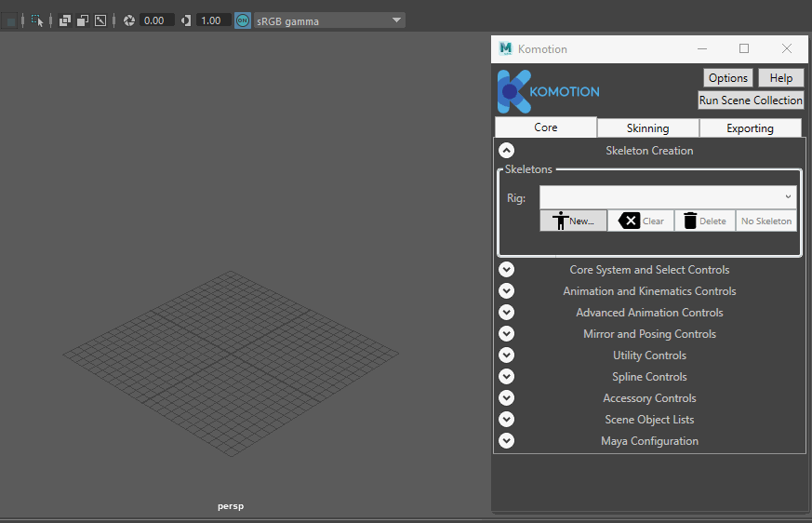Expand Animation and Kinematics Controls
This screenshot has height=523, width=812.
(507, 290)
